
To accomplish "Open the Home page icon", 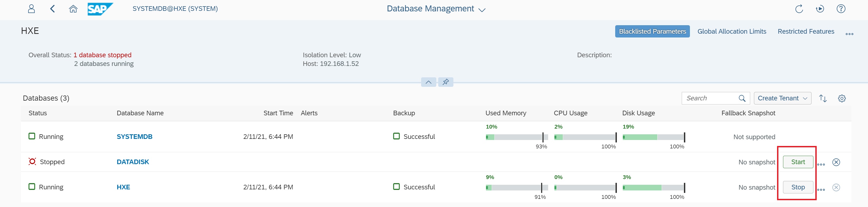I will 73,9.
